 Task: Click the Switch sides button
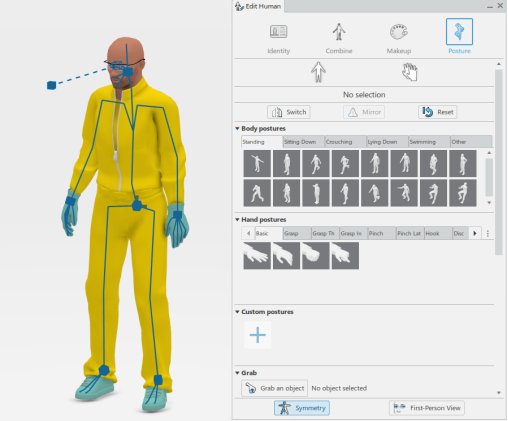coord(289,112)
